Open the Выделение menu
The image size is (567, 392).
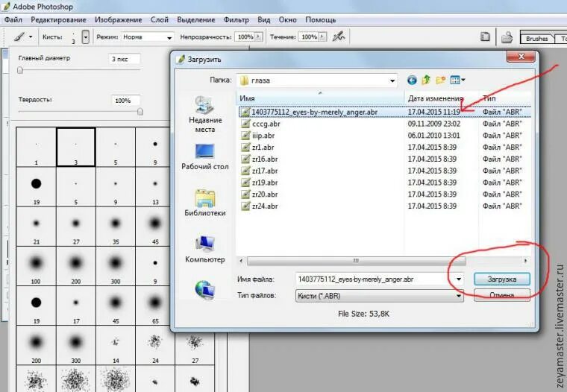click(196, 20)
